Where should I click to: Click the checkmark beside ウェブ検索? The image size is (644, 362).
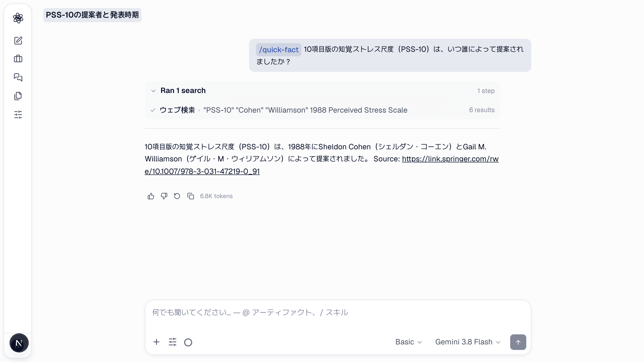click(153, 110)
